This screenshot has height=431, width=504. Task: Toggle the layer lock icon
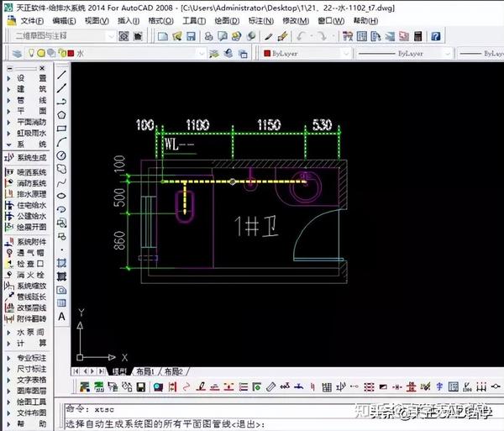tap(62, 53)
